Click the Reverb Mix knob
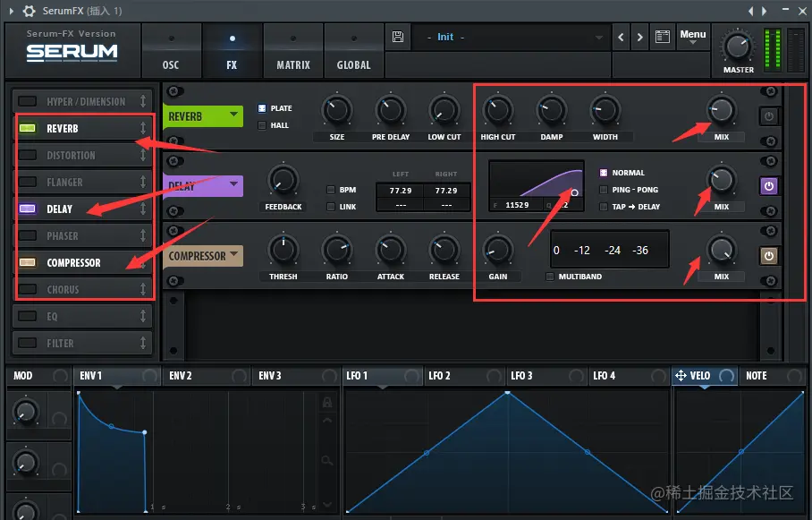Viewport: 812px width, 520px height. point(721,110)
